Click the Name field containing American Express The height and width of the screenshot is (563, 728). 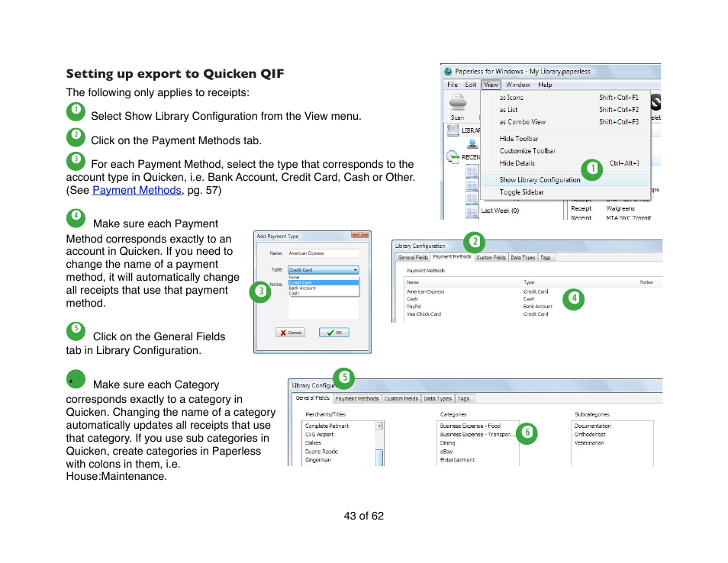tap(323, 253)
